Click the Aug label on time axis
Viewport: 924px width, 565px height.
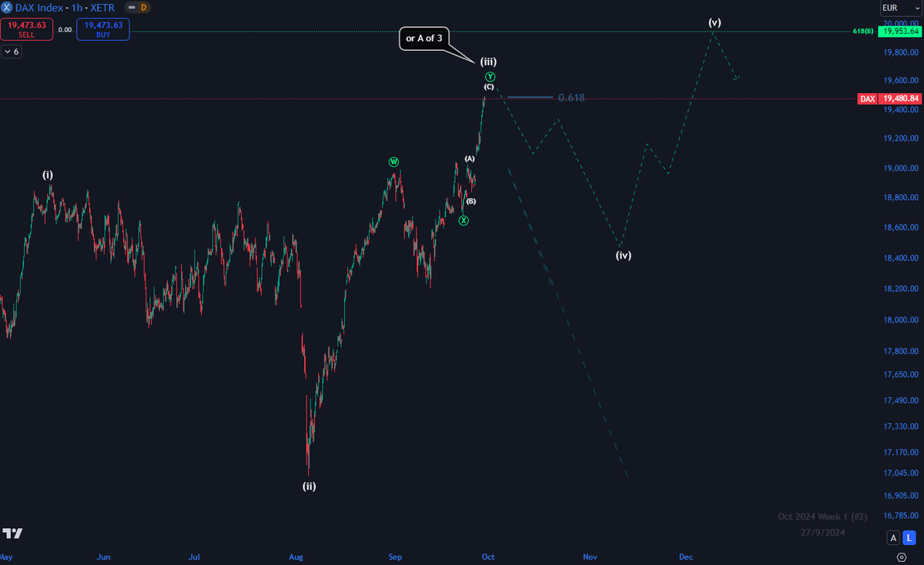pyautogui.click(x=296, y=556)
